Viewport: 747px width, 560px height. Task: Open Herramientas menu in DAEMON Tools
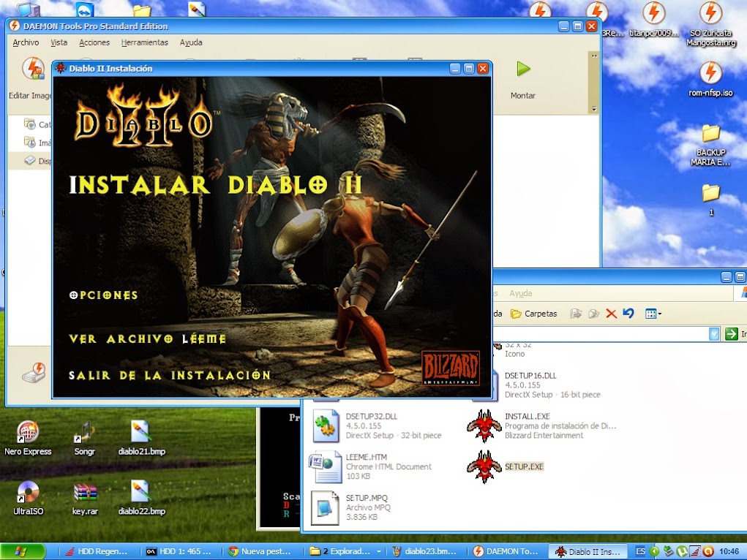144,42
